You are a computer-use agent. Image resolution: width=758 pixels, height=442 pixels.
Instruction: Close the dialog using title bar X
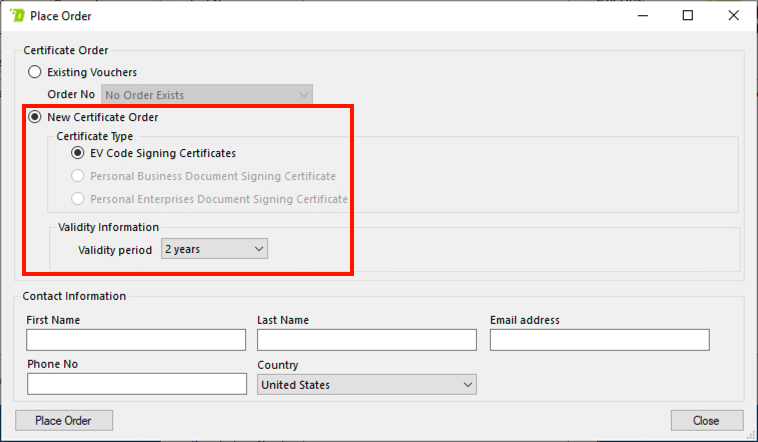[x=734, y=16]
